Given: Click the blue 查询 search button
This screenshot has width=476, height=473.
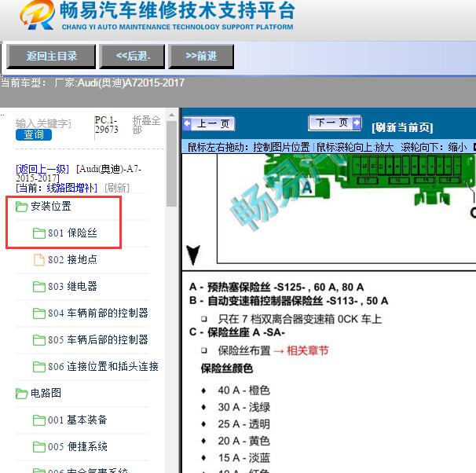Looking at the screenshot, I should tap(34, 134).
